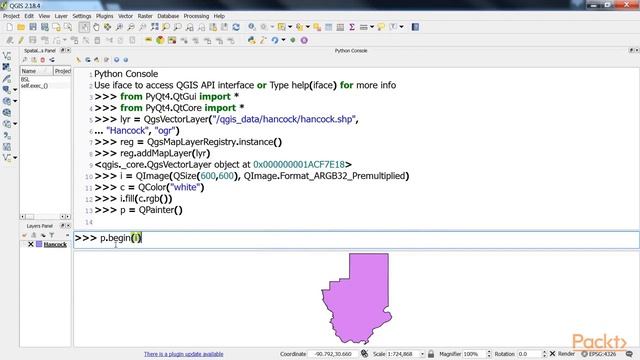The image size is (640, 360).
Task: Click the Save Project icon
Action: click(x=33, y=27)
